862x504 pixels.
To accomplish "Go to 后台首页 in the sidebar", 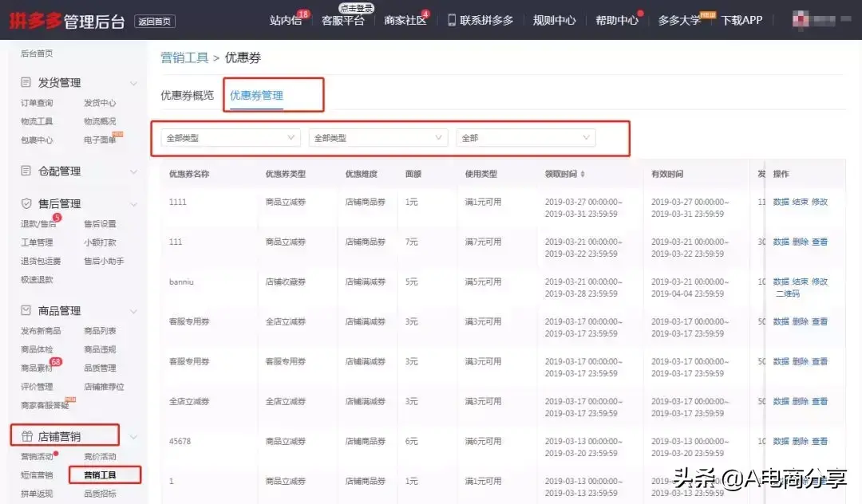I will [x=37, y=53].
